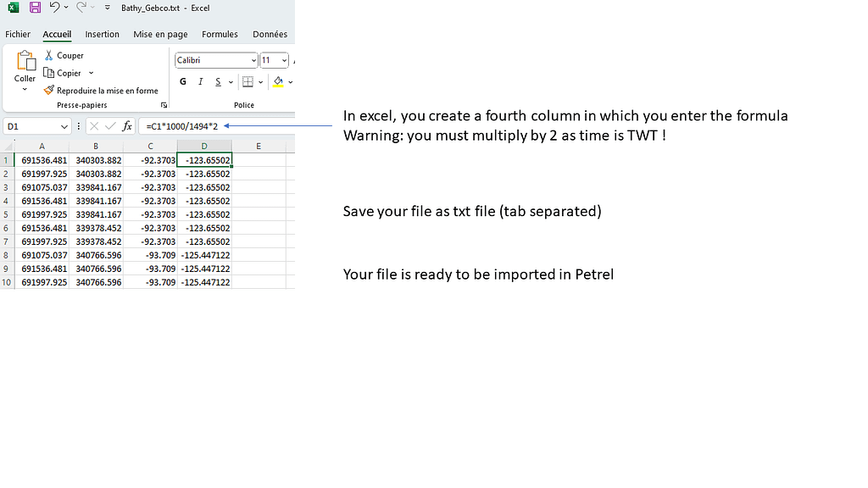Viewport: 868px width, 488px height.
Task: Switch to the Formules tab
Action: point(220,35)
